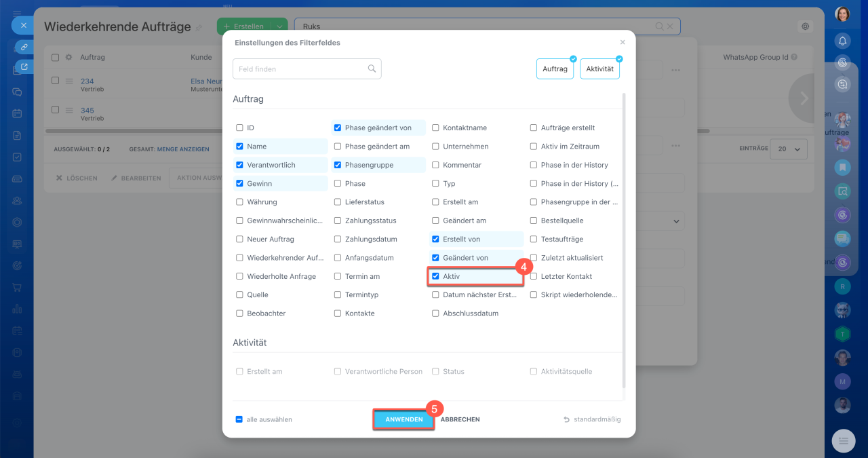868x458 pixels.
Task: Open the user profile avatar at top right
Action: click(842, 14)
